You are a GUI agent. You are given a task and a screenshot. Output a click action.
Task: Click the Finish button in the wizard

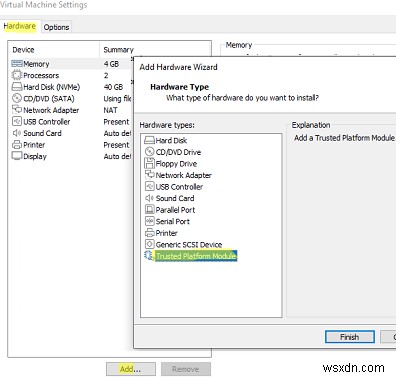(350, 337)
